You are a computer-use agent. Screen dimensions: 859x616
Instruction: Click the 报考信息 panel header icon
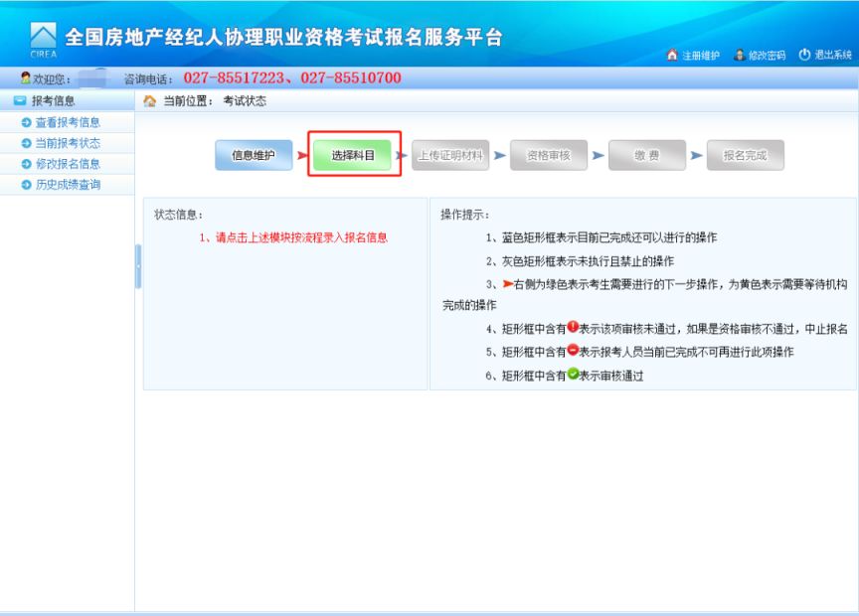pyautogui.click(x=20, y=100)
